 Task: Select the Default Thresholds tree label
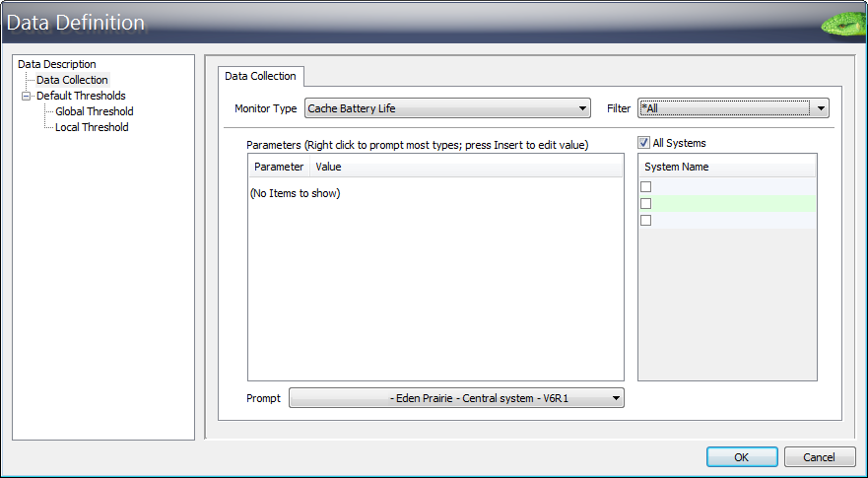[x=81, y=96]
